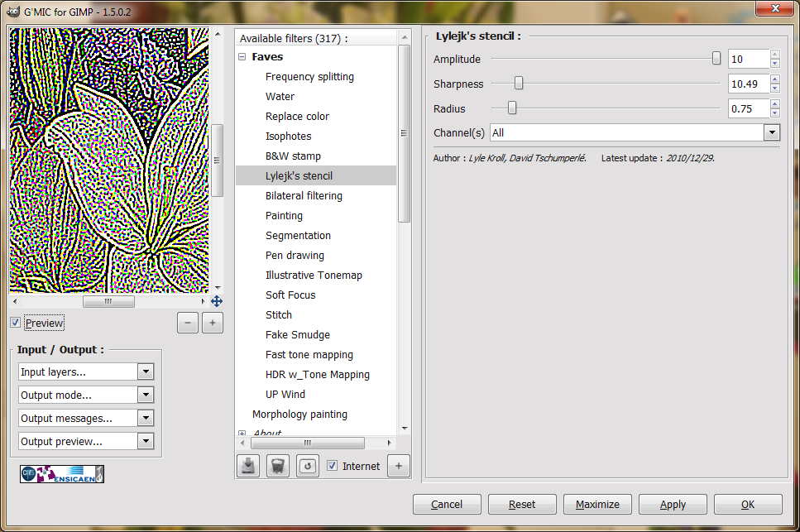This screenshot has width=800, height=532.
Task: Click the Apply button
Action: [x=673, y=505]
